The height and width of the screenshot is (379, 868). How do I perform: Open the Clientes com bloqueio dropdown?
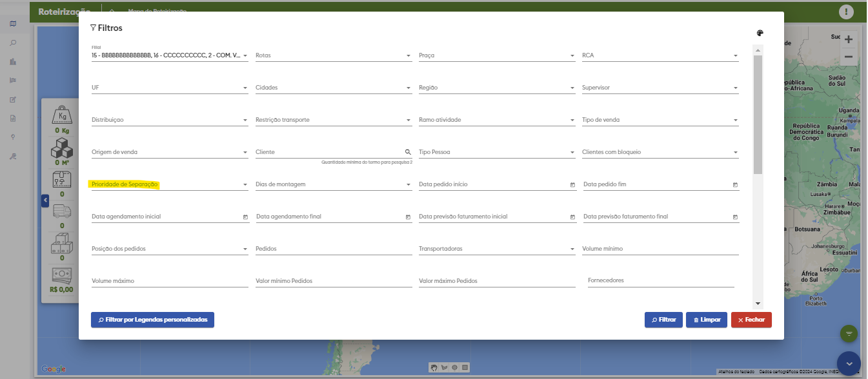[660, 152]
